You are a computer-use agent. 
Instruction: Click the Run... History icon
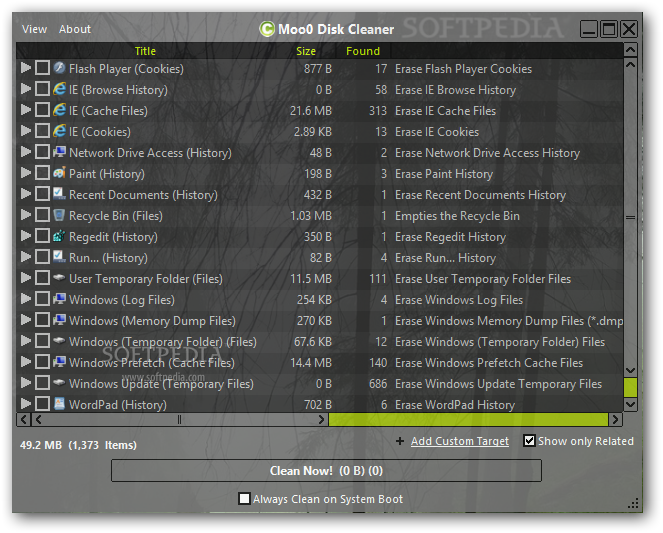tap(59, 257)
